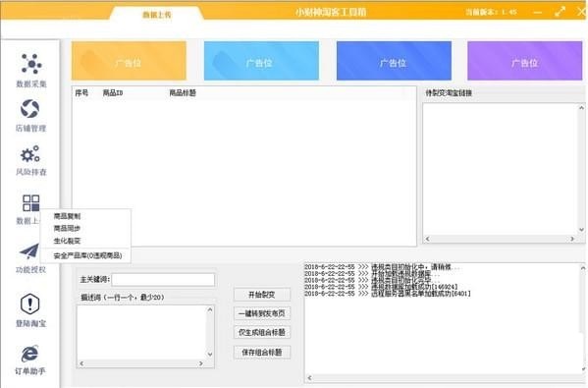Screen dimensions: 588x388
Task: Click the purple 广告位 banner
Action: [524, 61]
